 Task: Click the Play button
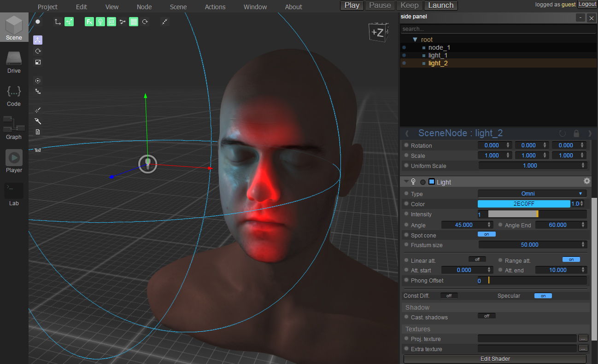[x=352, y=6]
